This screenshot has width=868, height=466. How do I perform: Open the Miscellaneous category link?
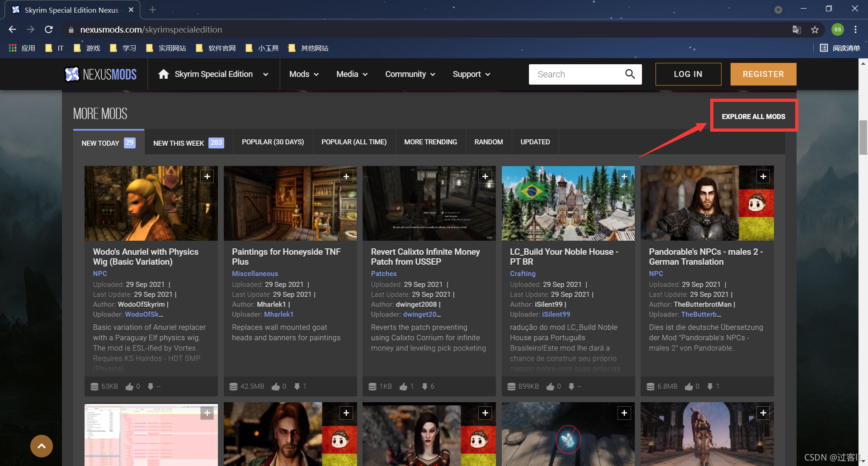[x=255, y=274]
